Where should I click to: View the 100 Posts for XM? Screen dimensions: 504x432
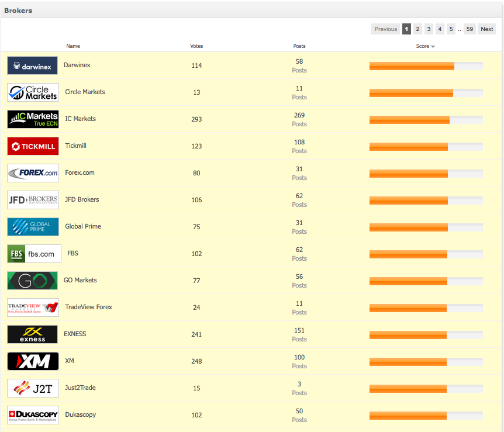(299, 361)
